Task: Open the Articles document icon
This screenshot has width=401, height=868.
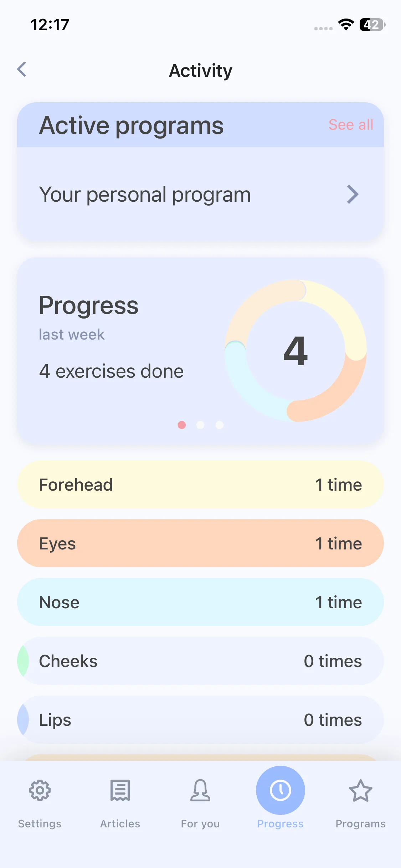Action: [120, 790]
